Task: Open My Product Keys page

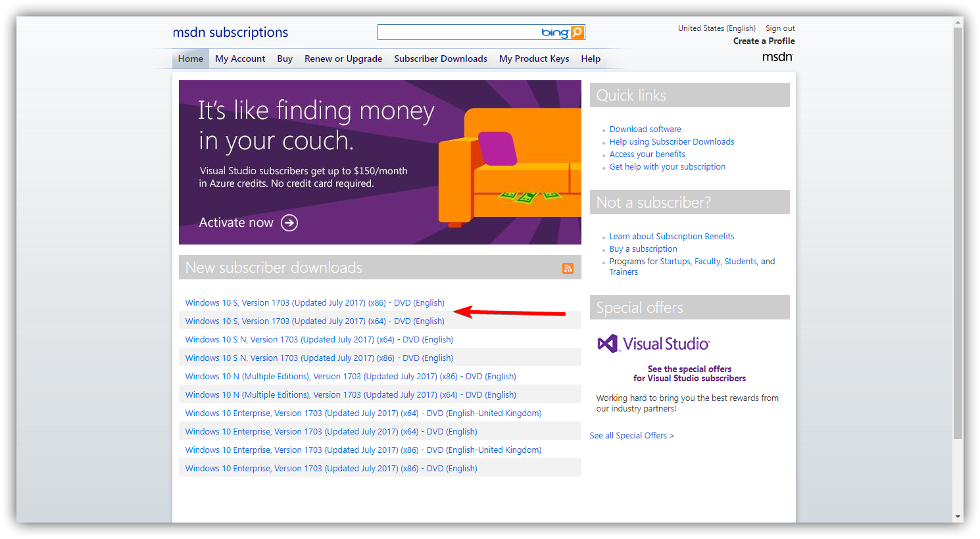Action: [534, 59]
